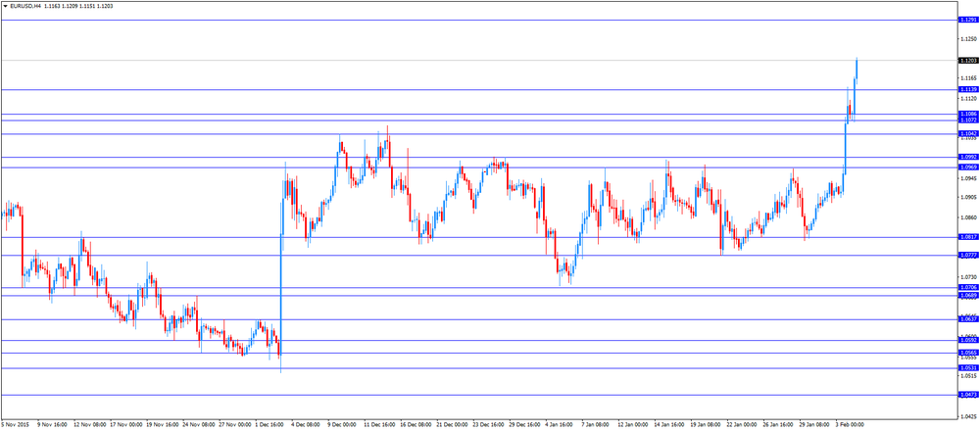Click the 4 Dec 08:00 time label

(x=308, y=425)
